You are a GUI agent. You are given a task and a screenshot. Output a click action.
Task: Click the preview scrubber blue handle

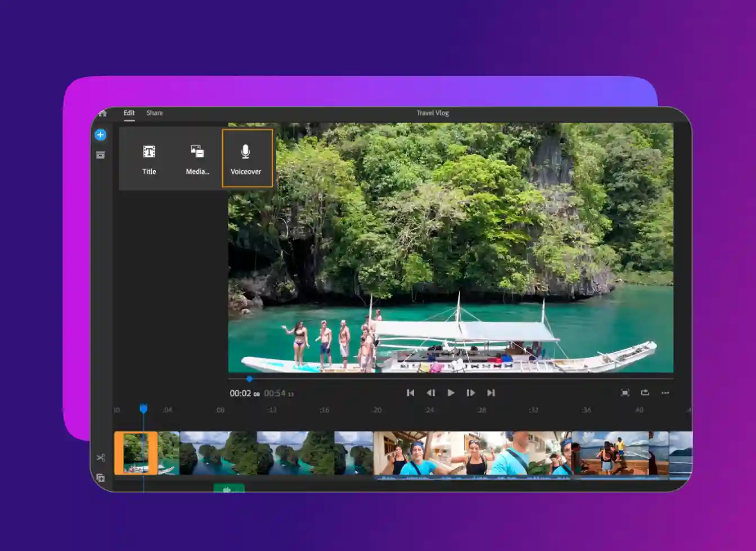249,379
